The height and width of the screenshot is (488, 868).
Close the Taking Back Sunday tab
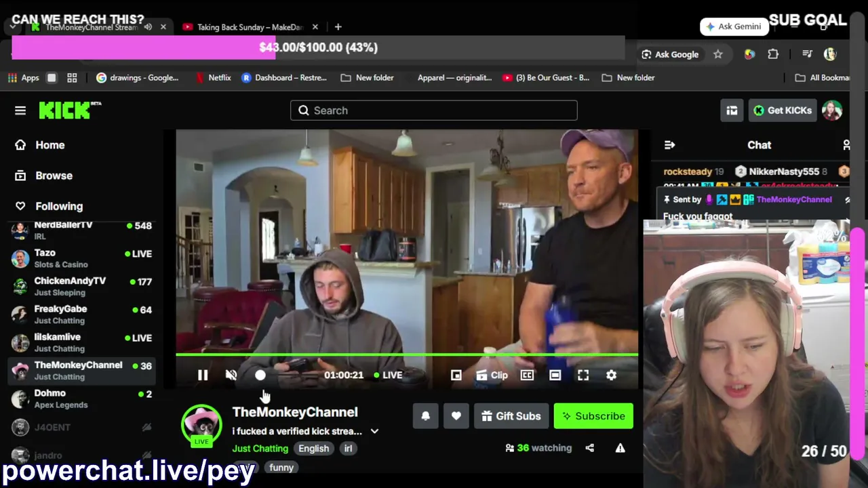(315, 27)
